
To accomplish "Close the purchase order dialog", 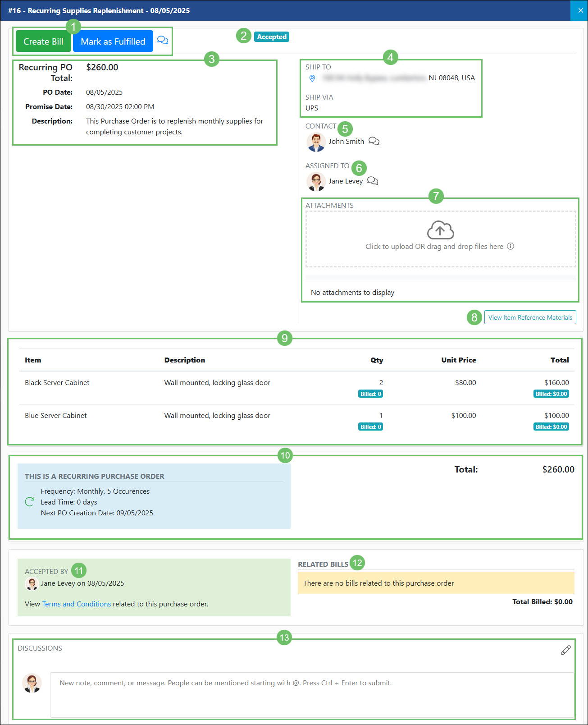I will pos(580,10).
